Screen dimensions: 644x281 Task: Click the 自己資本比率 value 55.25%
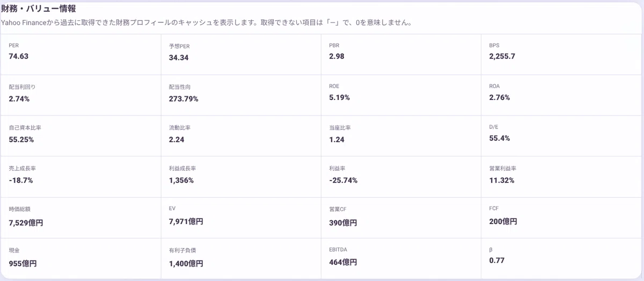pyautogui.click(x=21, y=139)
